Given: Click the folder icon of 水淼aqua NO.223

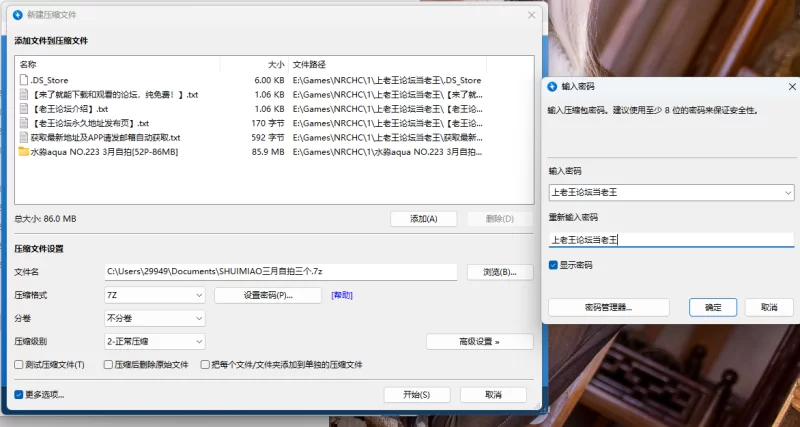Looking at the screenshot, I should coord(23,152).
